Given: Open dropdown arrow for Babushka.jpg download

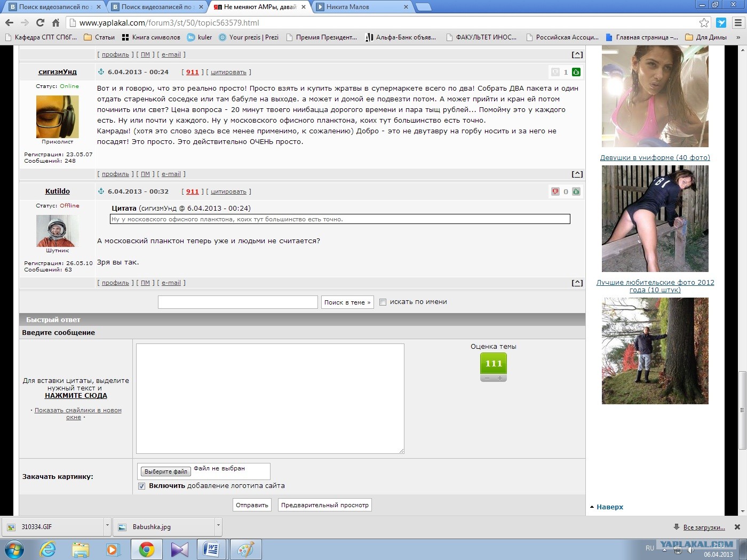Looking at the screenshot, I should (218, 526).
